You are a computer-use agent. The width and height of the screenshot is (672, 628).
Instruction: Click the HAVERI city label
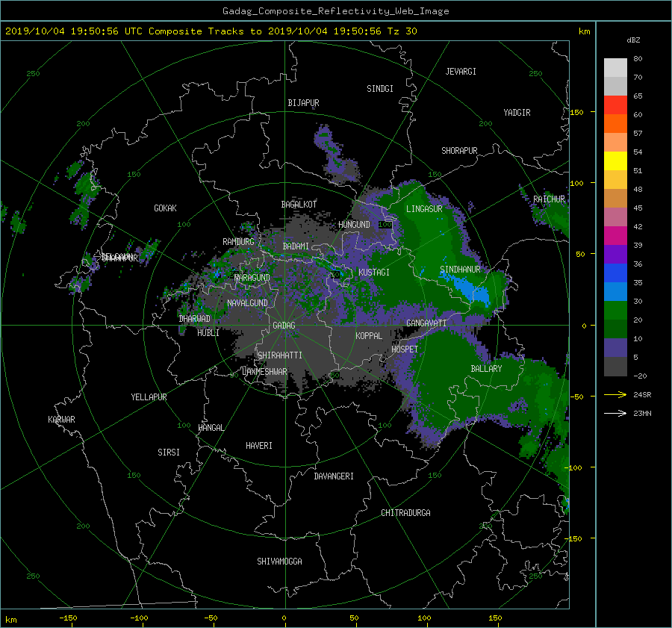259,446
